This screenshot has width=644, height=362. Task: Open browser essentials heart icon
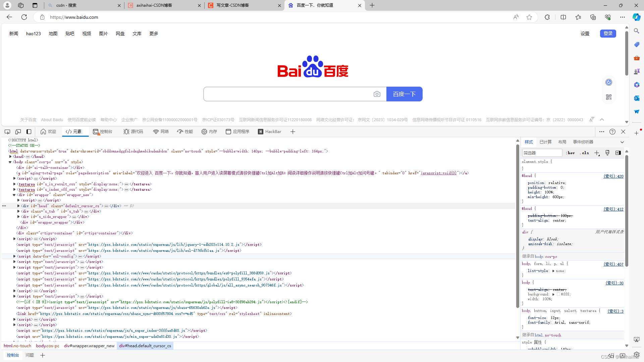[x=608, y=17]
